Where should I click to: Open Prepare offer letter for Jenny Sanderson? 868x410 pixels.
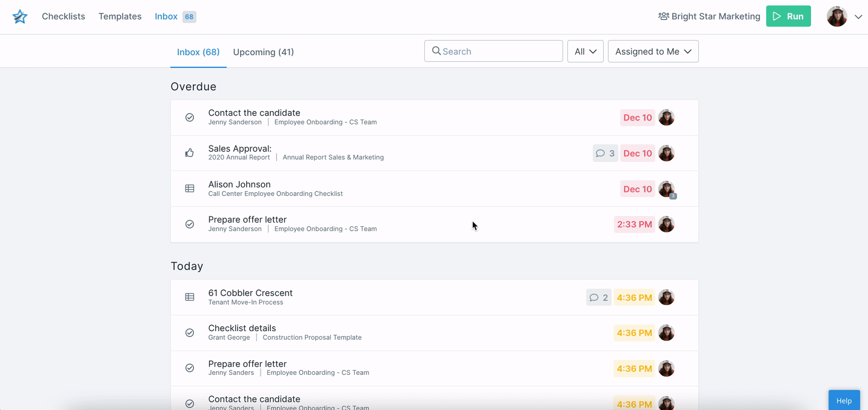(x=435, y=224)
